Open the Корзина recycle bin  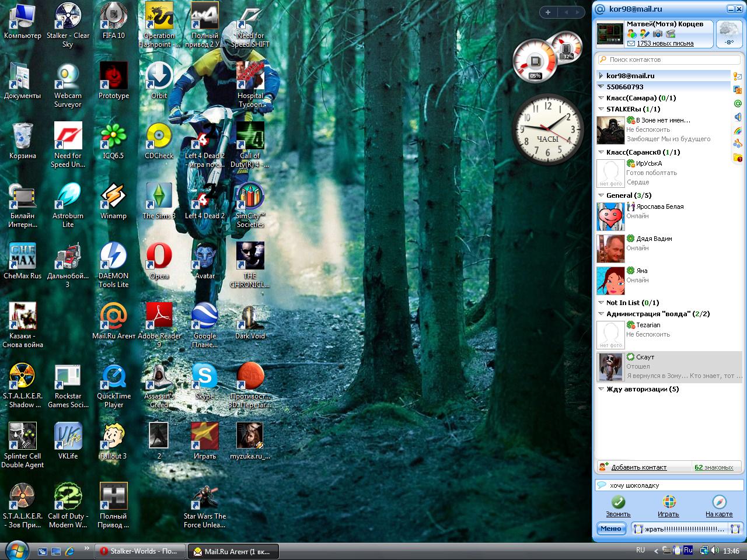22,141
